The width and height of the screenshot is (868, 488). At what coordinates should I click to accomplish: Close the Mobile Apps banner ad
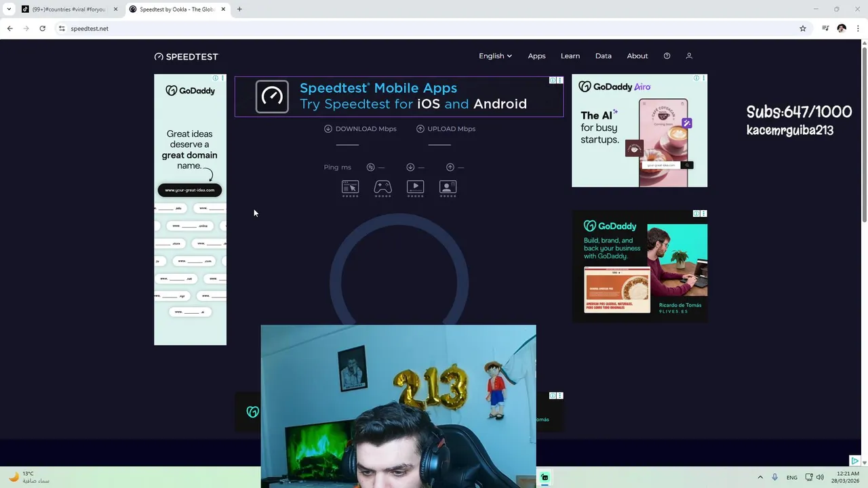(559, 80)
